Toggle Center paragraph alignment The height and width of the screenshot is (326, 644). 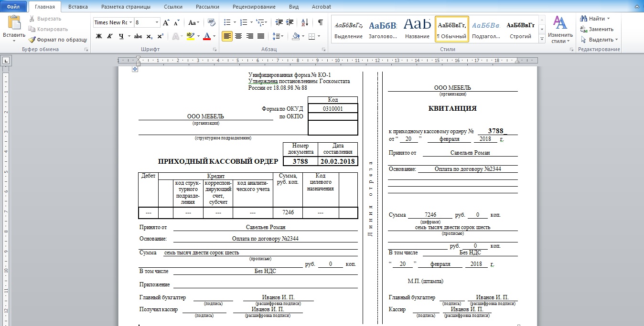click(238, 36)
